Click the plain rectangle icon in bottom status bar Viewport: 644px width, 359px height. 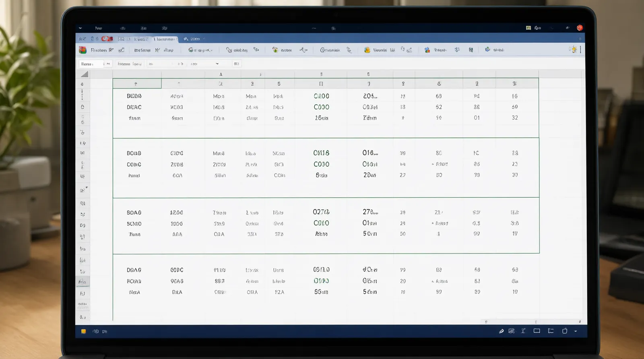point(537,331)
